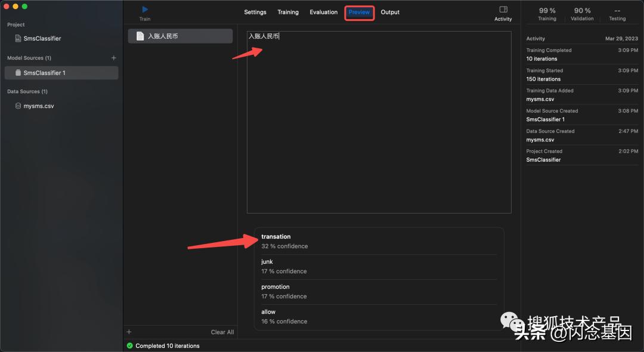The image size is (644, 352).
Task: Select the SmsClassifier project file
Action: click(x=42, y=38)
